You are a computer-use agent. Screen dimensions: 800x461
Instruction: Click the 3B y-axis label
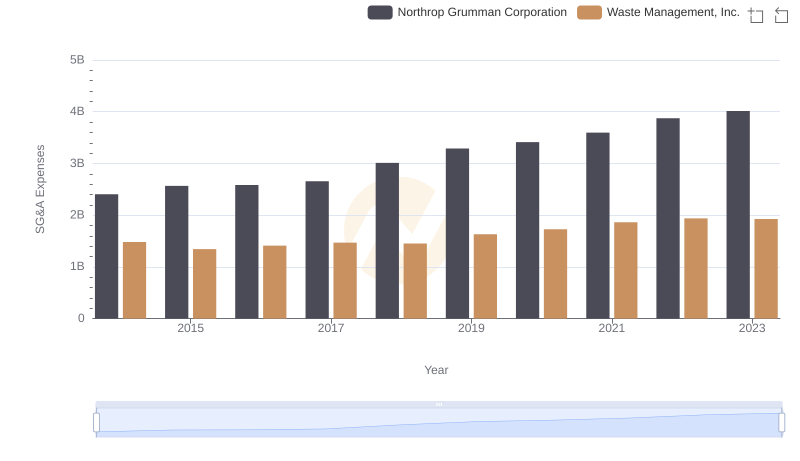[77, 163]
